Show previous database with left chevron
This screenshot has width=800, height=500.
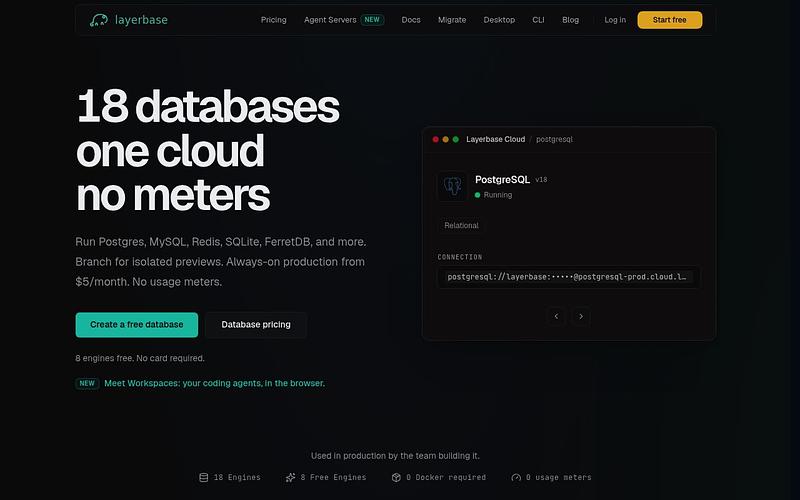[556, 316]
